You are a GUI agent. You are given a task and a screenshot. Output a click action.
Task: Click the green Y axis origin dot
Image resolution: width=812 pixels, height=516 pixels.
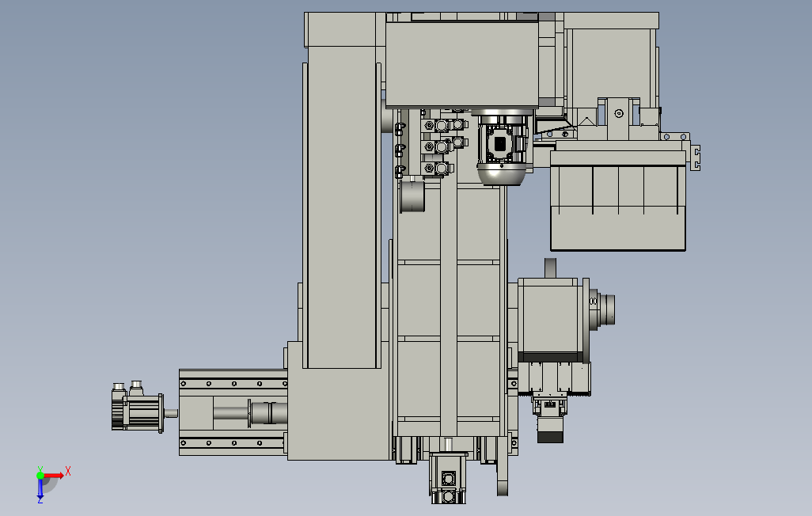[40, 475]
